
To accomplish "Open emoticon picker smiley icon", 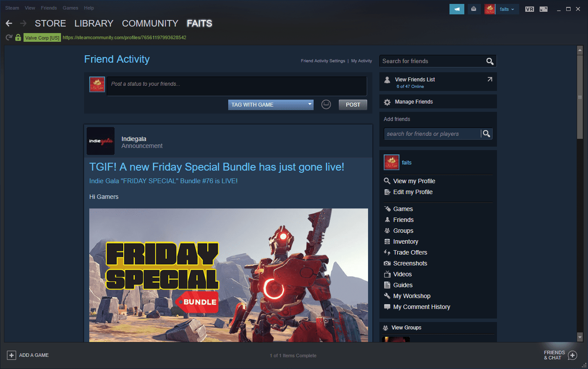I will tap(326, 104).
